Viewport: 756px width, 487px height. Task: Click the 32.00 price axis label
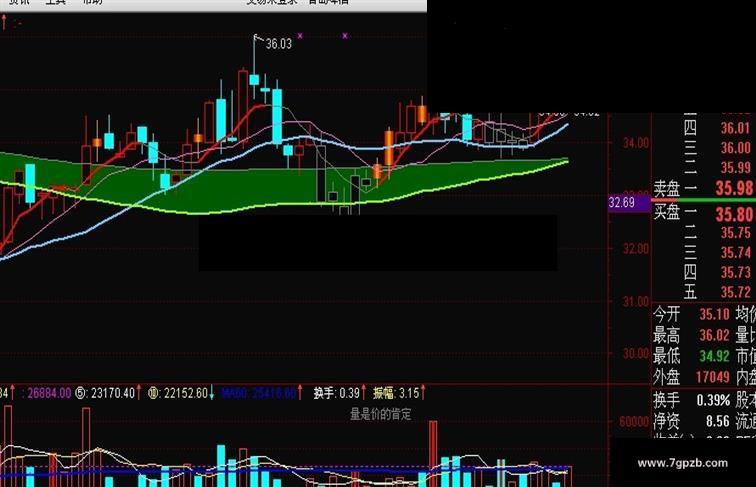[x=636, y=249]
